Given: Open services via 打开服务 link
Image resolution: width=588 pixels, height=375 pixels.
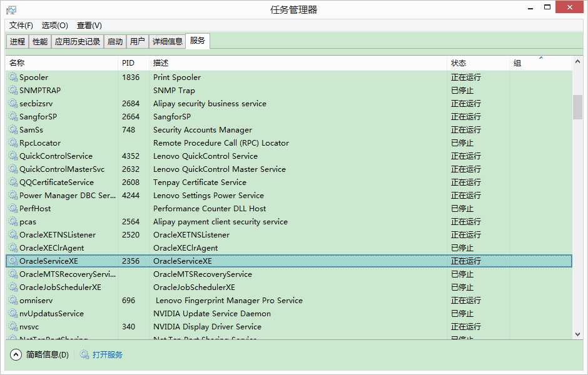Looking at the screenshot, I should click(107, 354).
